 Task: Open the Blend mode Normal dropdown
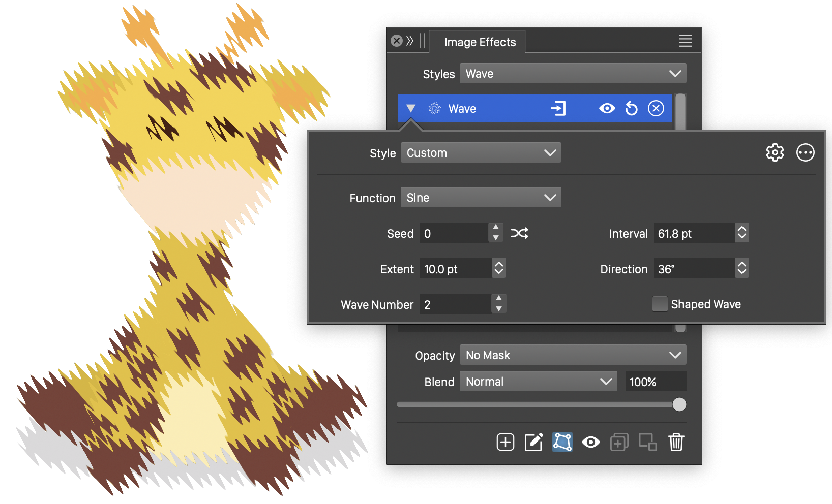pos(538,382)
